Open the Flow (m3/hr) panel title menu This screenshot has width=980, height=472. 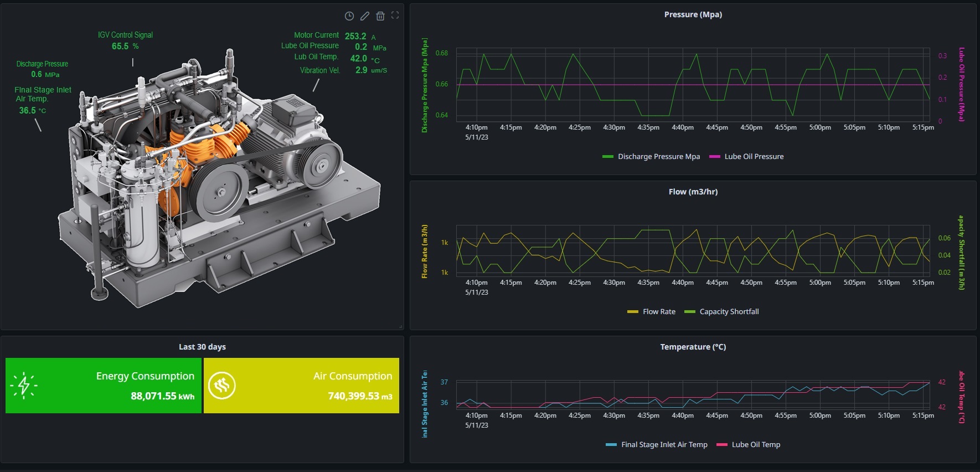693,192
